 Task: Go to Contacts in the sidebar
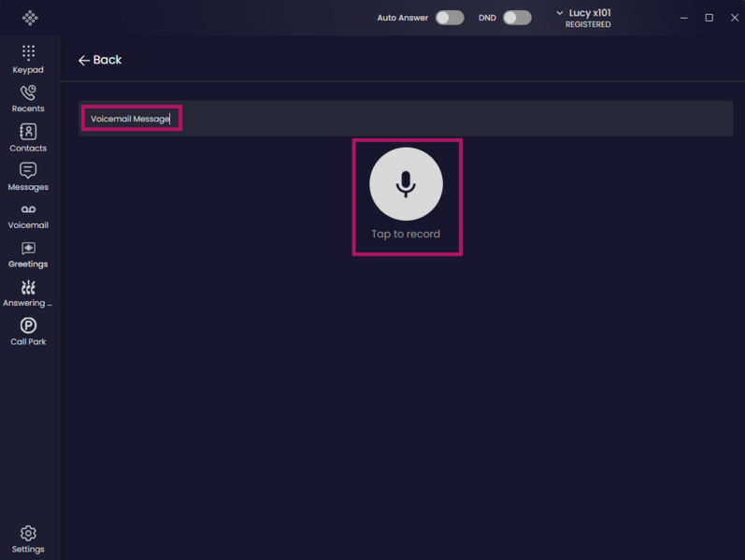(x=28, y=137)
